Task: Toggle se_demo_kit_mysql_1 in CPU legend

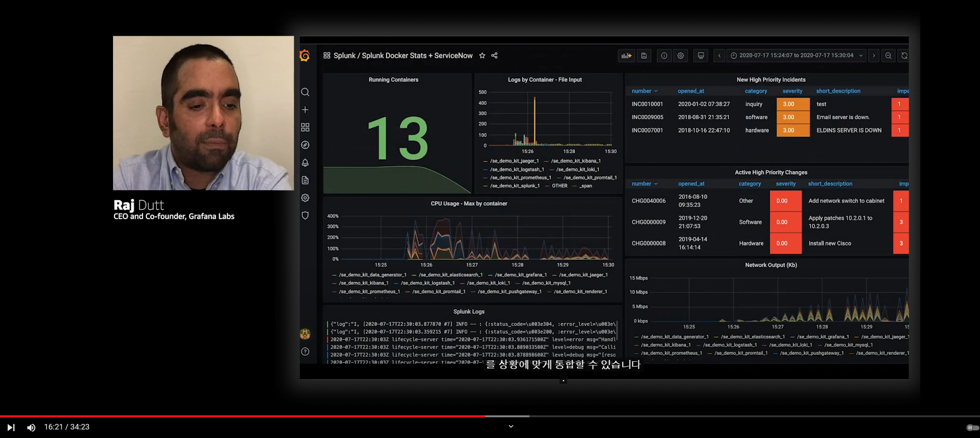Action: click(546, 283)
